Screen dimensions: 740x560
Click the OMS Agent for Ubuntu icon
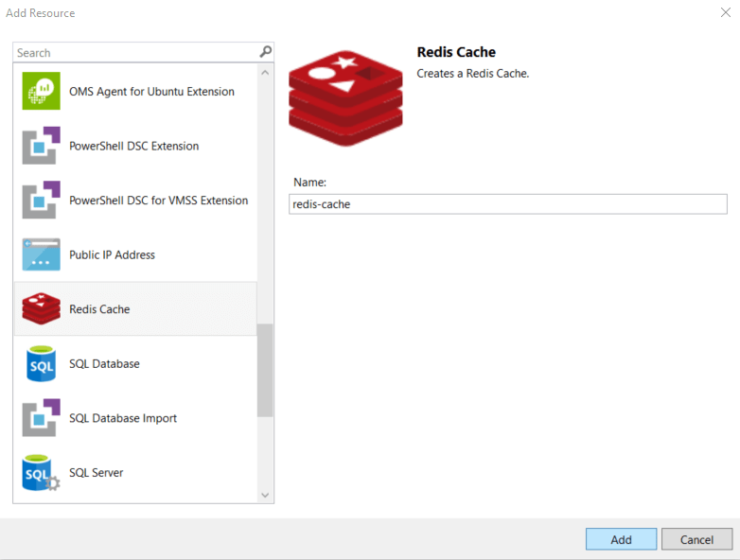pyautogui.click(x=41, y=92)
